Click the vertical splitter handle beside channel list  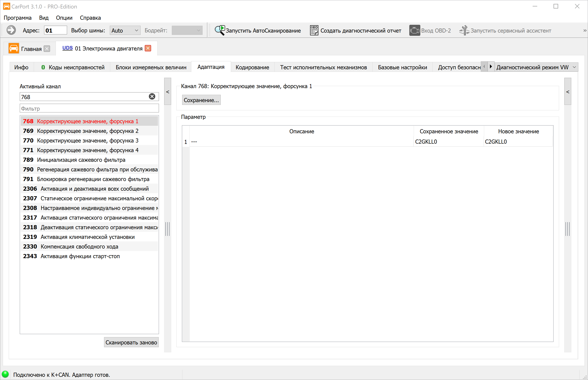click(x=168, y=229)
